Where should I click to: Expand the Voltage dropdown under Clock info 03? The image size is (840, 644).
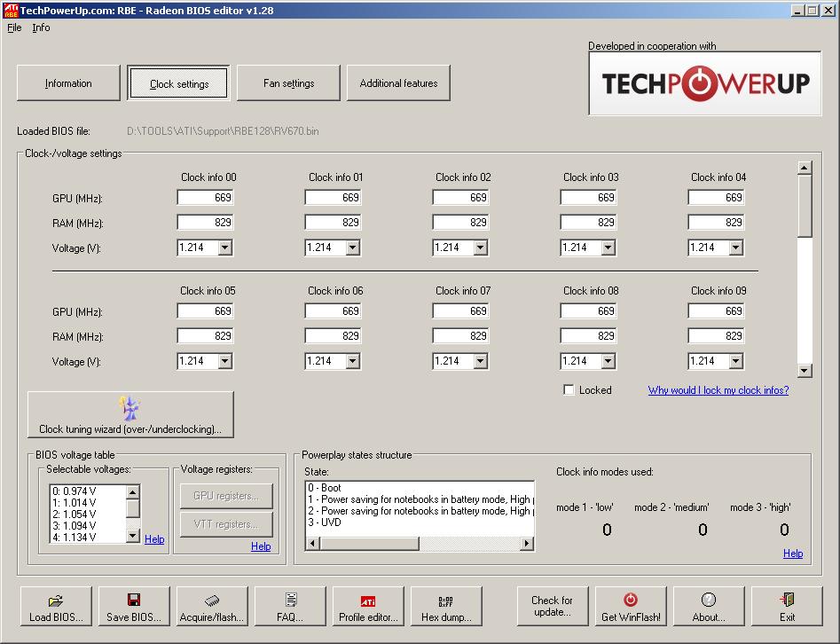[608, 247]
